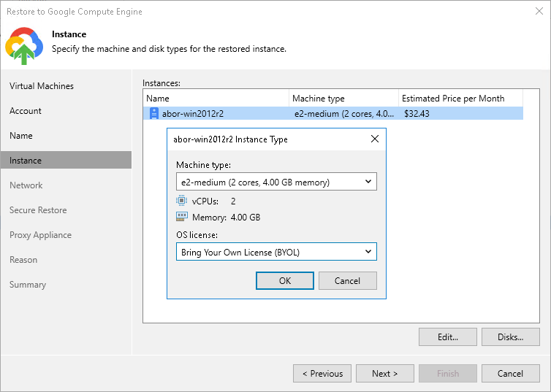Viewport: 551px width, 392px height.
Task: Close the Instance Type dialog with X
Action: [x=375, y=139]
